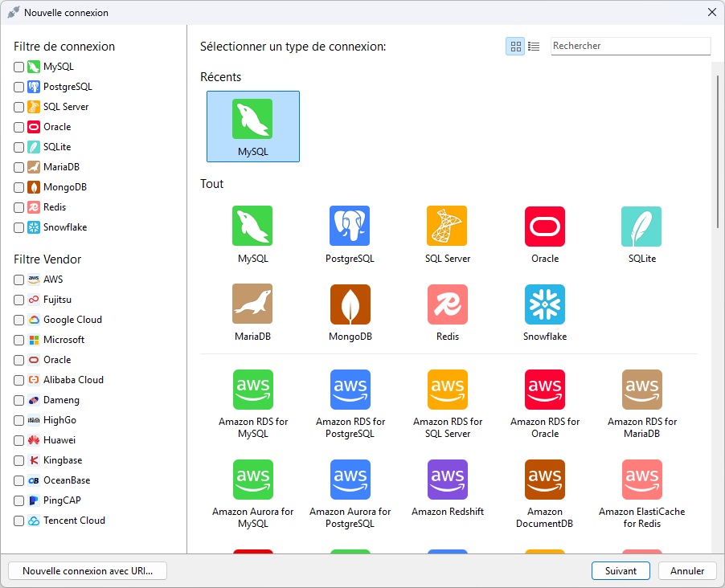This screenshot has width=725, height=588.
Task: Tick the MongoDB connection filter
Action: (x=19, y=188)
